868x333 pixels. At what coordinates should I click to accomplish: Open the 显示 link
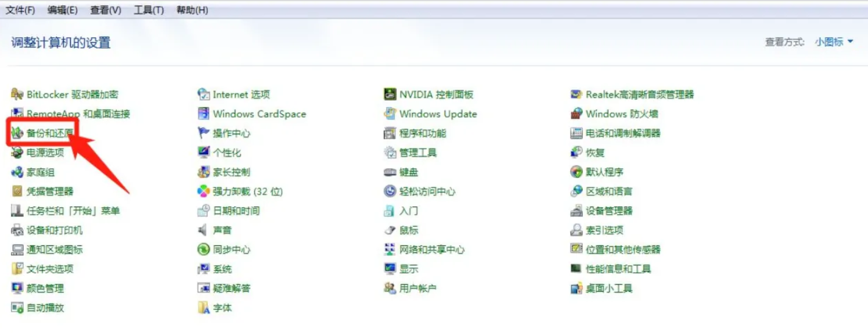[409, 269]
